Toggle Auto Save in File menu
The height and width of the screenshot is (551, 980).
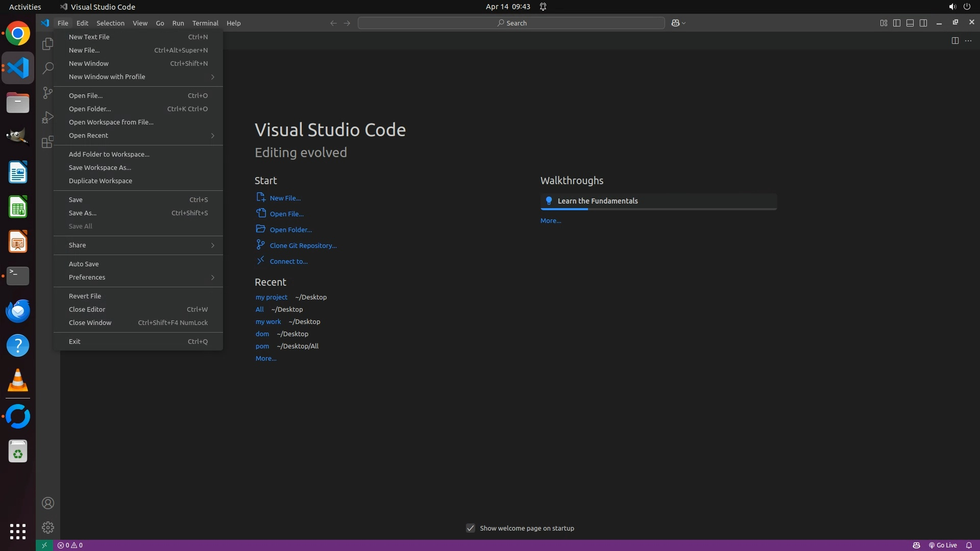84,264
